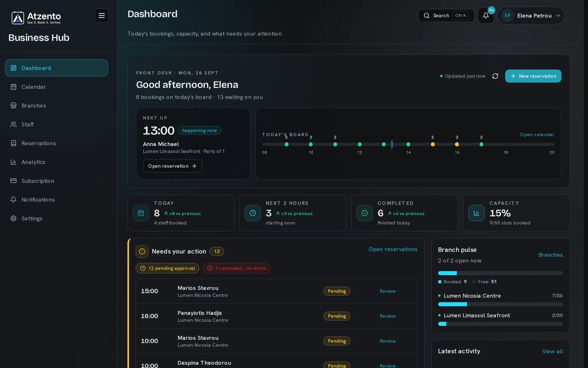This screenshot has height=368, width=588.
Task: Click the Search box with Ctrl K
Action: pos(446,16)
